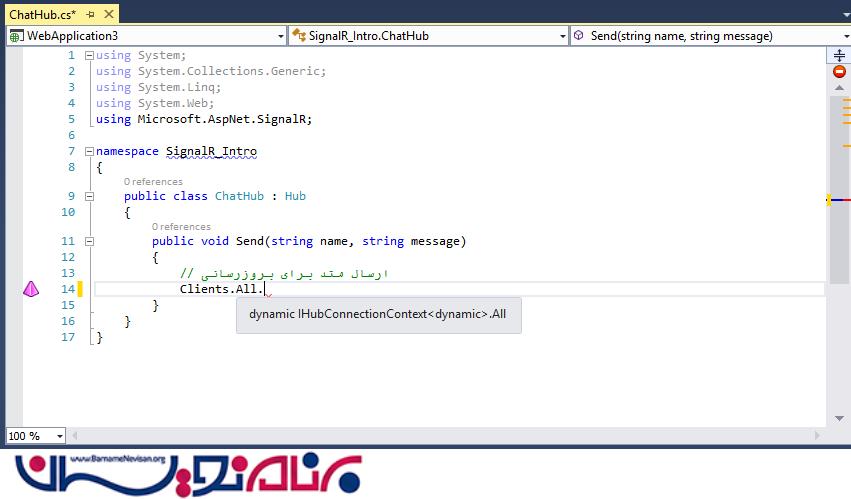Screen dimensions: 851x499
Task: Click the WebApplication3 project icon in navigation bar
Action: tap(16, 36)
